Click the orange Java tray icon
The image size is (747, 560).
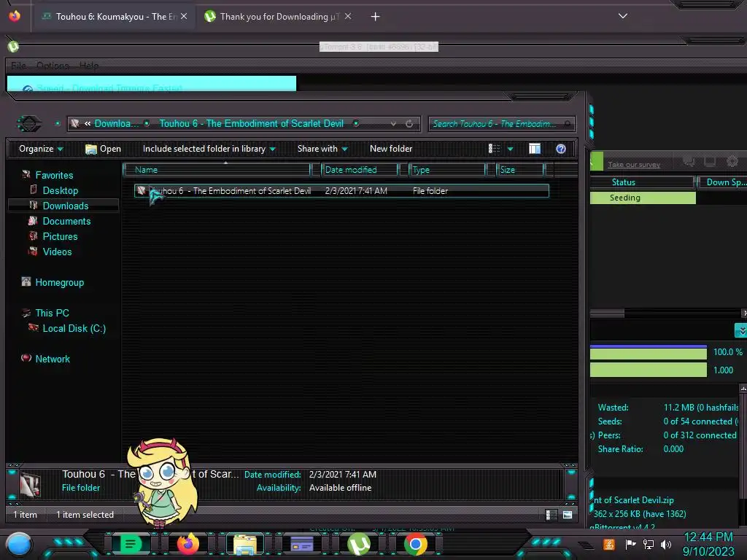pyautogui.click(x=609, y=544)
